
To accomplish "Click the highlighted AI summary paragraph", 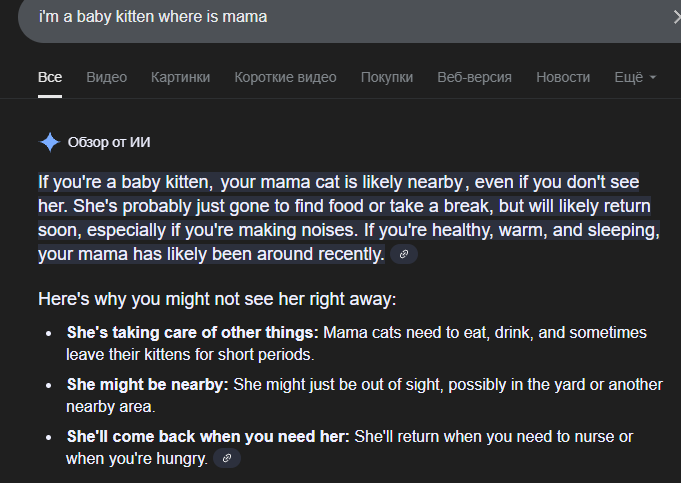I will (x=340, y=218).
